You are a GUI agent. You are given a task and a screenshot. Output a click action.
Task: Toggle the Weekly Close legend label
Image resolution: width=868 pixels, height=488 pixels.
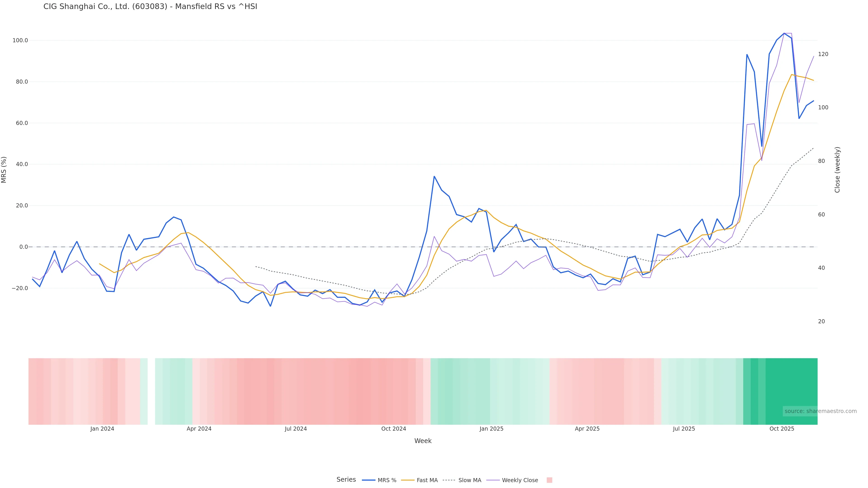520,480
